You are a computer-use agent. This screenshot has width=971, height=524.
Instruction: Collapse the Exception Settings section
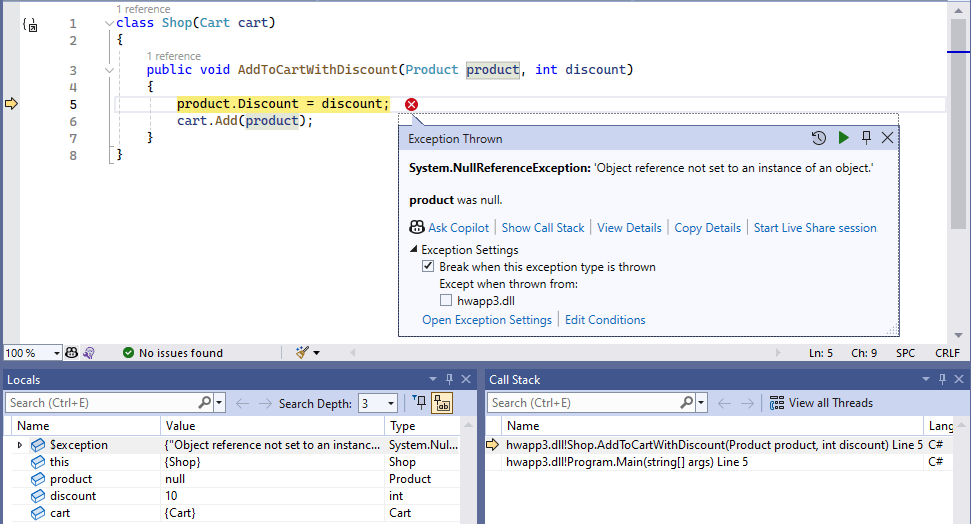click(414, 249)
